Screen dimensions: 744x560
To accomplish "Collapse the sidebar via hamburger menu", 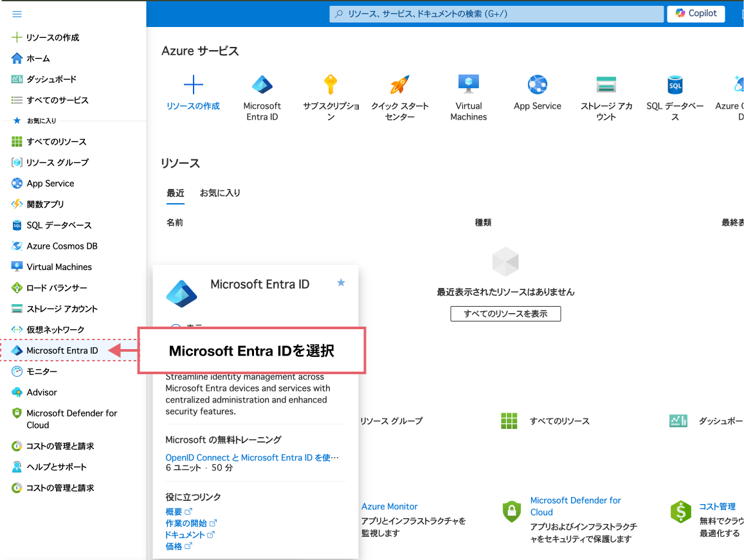I will (x=17, y=14).
